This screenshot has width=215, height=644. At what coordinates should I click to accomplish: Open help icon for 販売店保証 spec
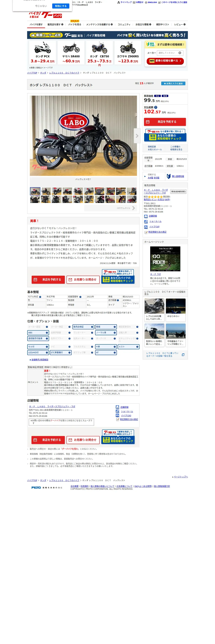tap(92, 327)
